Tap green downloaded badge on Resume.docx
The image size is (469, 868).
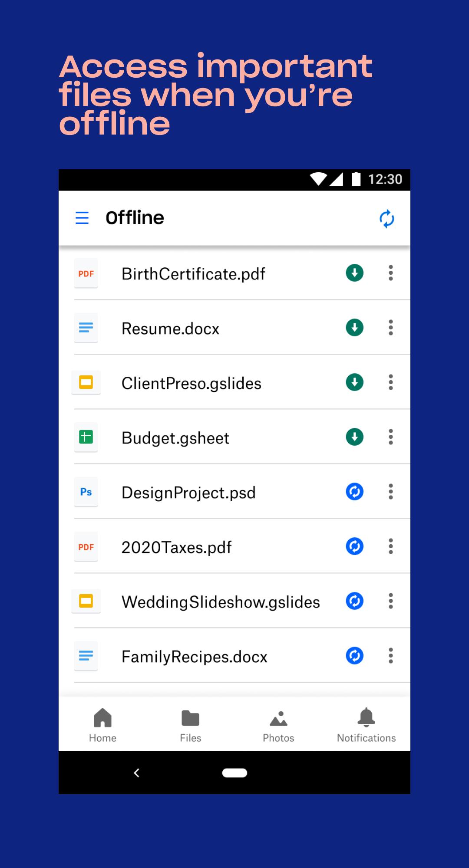[355, 328]
